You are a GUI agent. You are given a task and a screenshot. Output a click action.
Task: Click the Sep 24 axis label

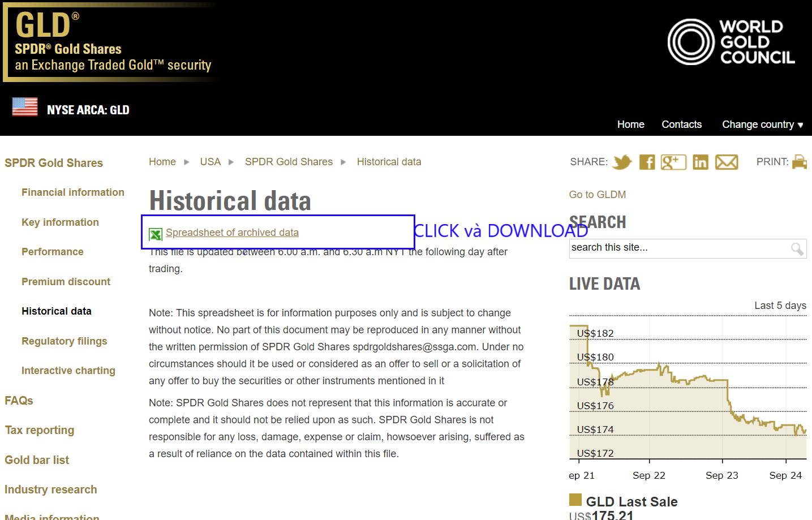click(x=785, y=475)
